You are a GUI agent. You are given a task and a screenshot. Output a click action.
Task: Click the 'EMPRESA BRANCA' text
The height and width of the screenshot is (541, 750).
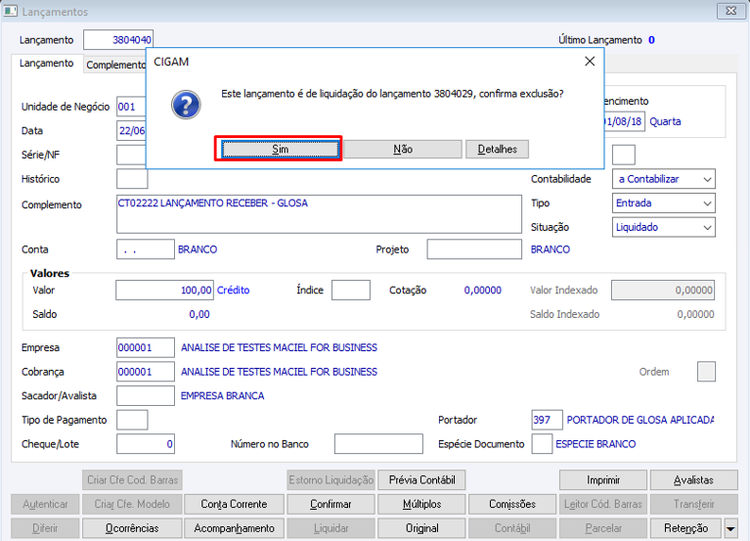(x=222, y=396)
